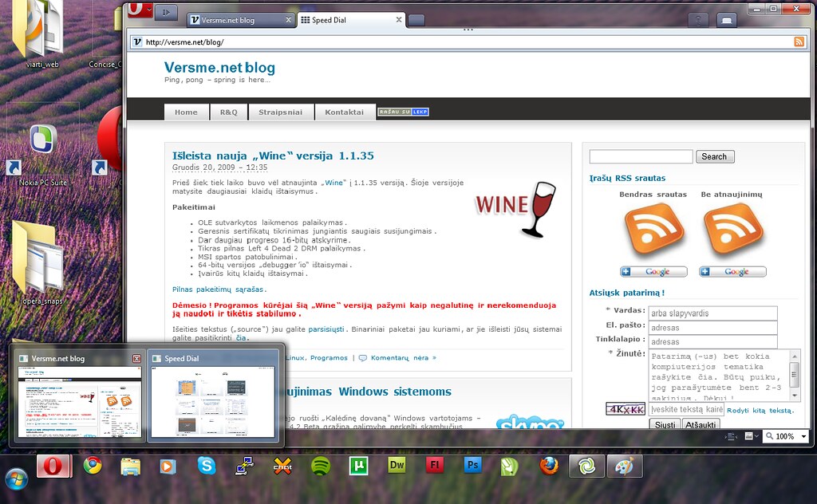Open the Straipsniai navigation tab
Screen dimensions: 817x504
click(x=280, y=112)
